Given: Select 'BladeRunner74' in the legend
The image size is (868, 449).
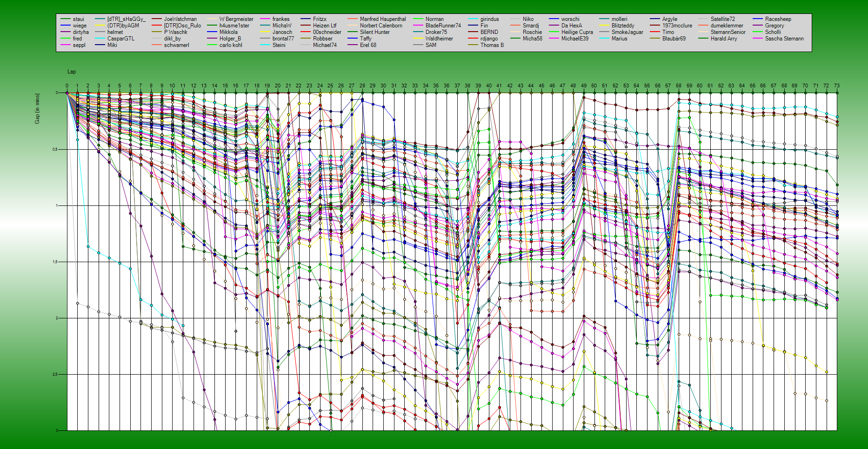Looking at the screenshot, I should click(437, 26).
